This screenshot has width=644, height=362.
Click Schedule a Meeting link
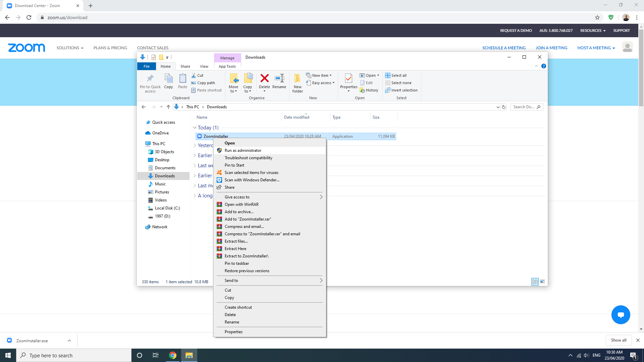click(x=504, y=48)
